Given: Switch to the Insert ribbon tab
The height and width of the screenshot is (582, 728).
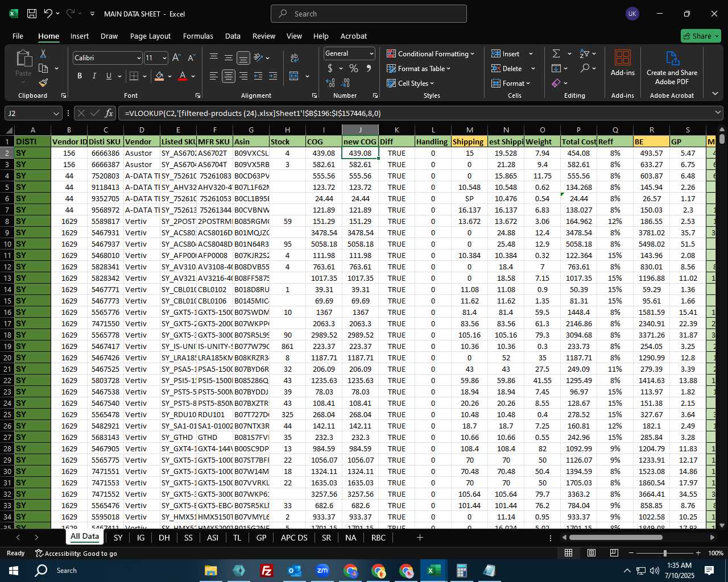Looking at the screenshot, I should [x=80, y=36].
